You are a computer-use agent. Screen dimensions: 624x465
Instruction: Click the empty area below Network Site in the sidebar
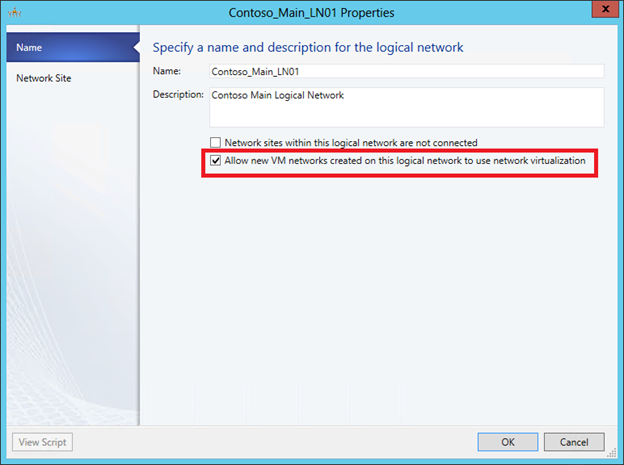click(x=70, y=250)
